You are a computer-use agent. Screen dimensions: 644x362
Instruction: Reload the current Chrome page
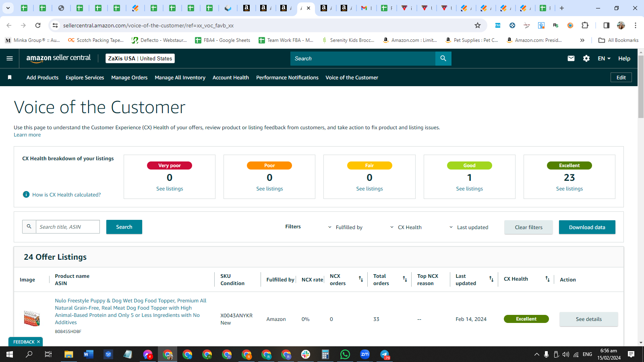[38, 25]
